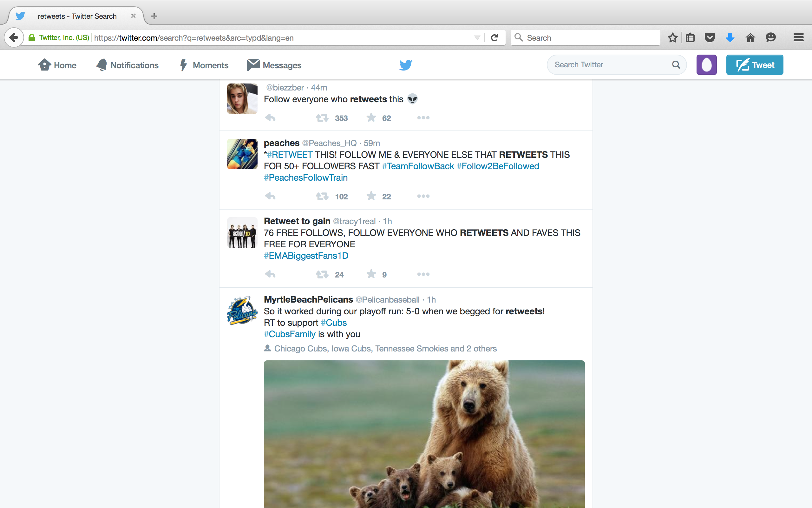Image resolution: width=812 pixels, height=508 pixels.
Task: Open the @Pelicanbaseball handle link
Action: pos(388,300)
